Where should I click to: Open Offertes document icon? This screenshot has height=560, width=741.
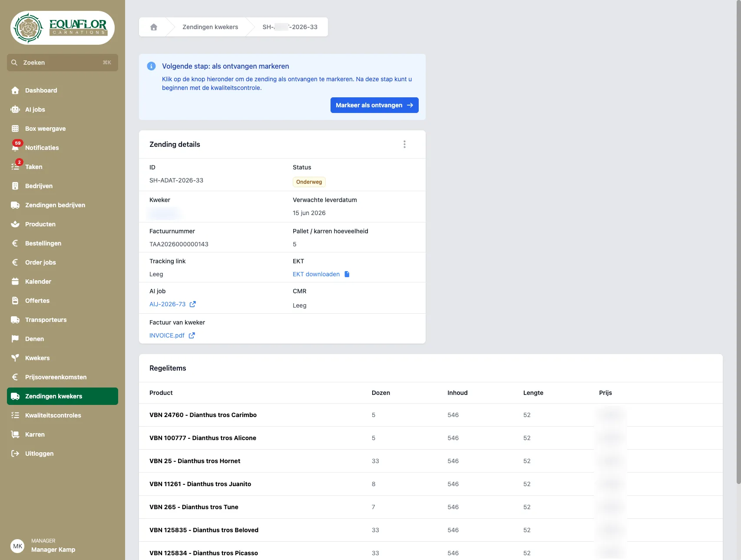(15, 301)
